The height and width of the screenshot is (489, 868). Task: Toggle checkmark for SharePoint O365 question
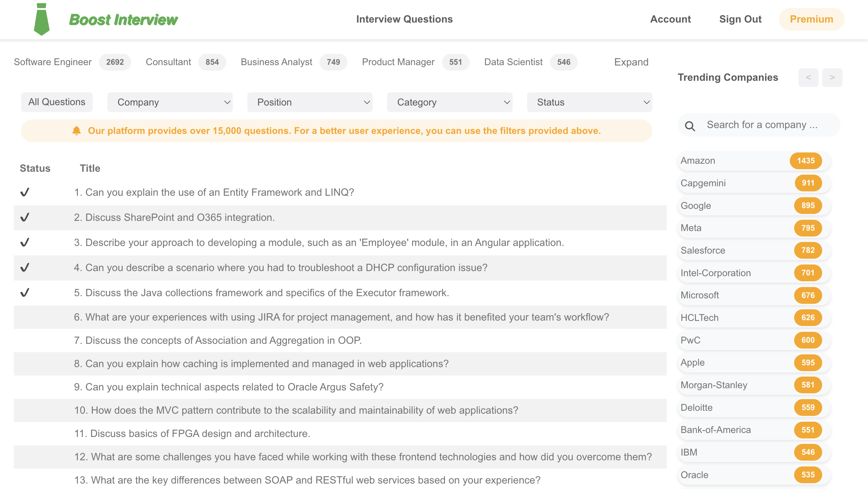[x=25, y=217]
